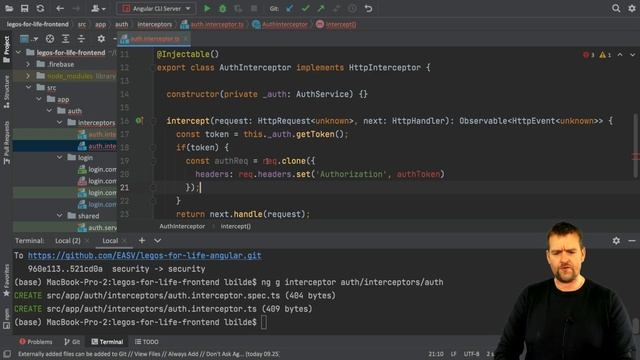Navigate forward with the right arrow
The image size is (640, 360).
pyautogui.click(x=76, y=8)
